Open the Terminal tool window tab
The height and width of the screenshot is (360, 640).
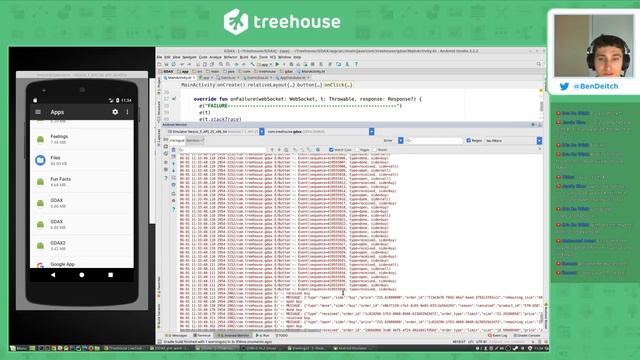coord(202,336)
